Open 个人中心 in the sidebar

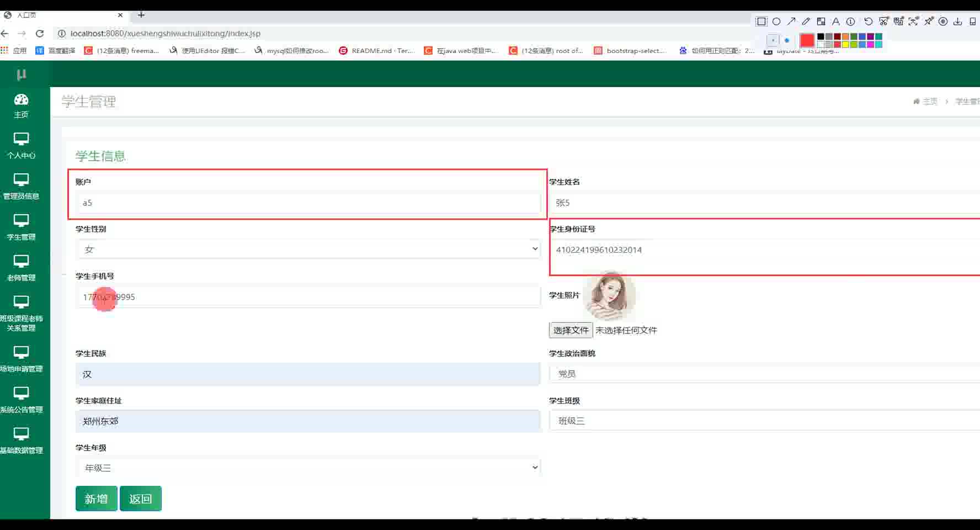[x=21, y=146]
